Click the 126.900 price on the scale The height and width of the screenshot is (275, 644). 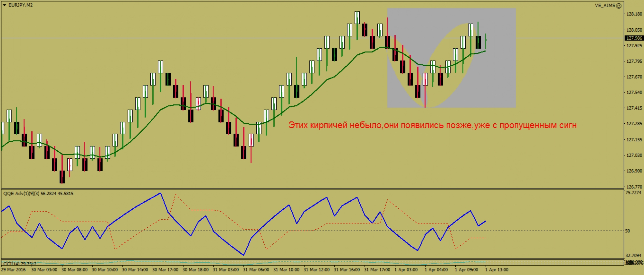(634, 171)
